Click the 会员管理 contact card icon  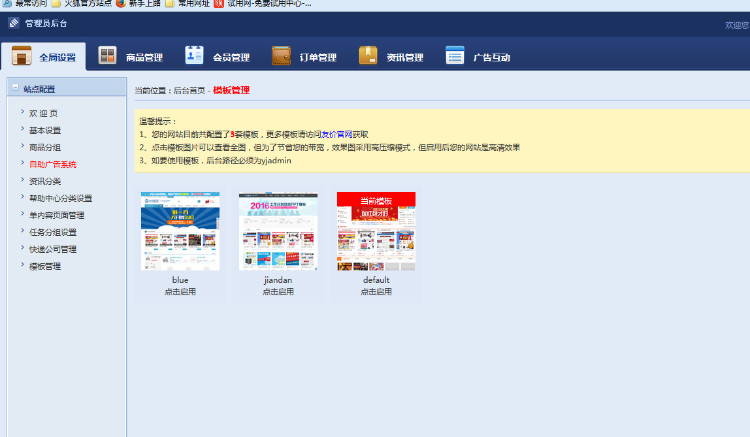pyautogui.click(x=194, y=55)
